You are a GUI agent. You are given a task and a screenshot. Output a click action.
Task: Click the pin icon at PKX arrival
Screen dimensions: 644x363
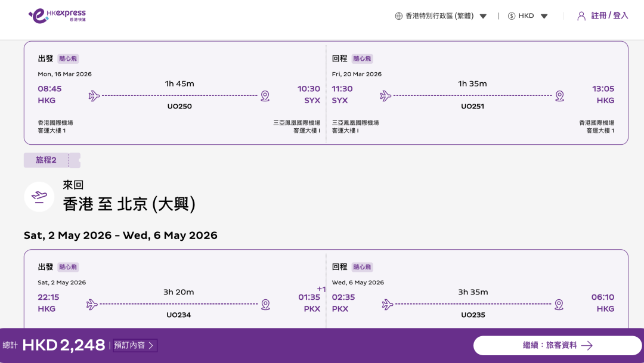[x=265, y=304]
